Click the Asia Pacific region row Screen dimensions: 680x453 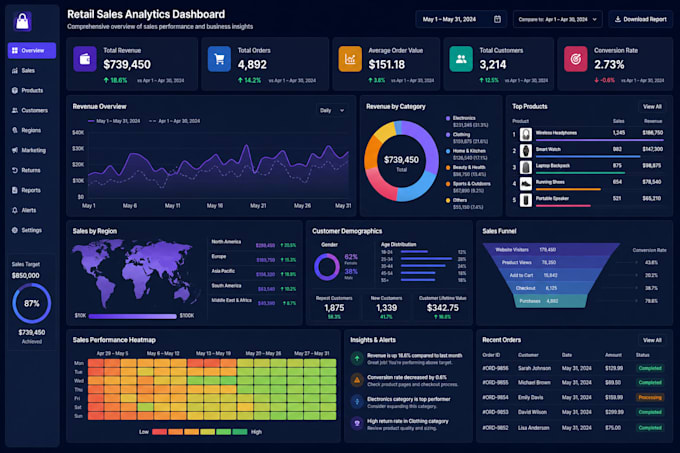(x=254, y=273)
